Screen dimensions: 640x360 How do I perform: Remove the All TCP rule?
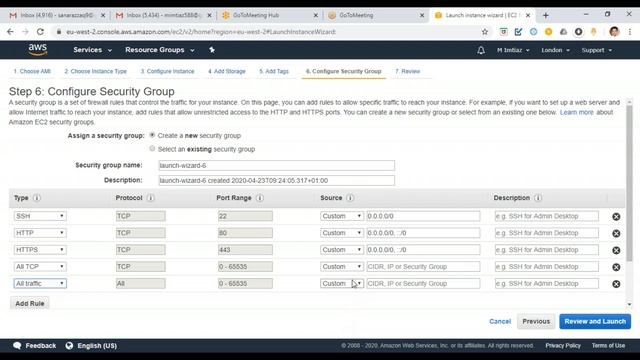pos(616,267)
